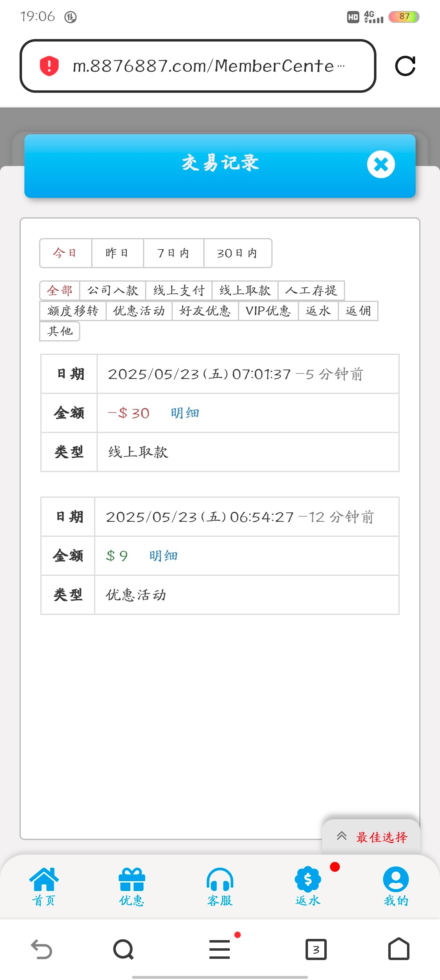This screenshot has height=980, width=440.
Task: Open 明细 link for $9 promotion
Action: 163,556
